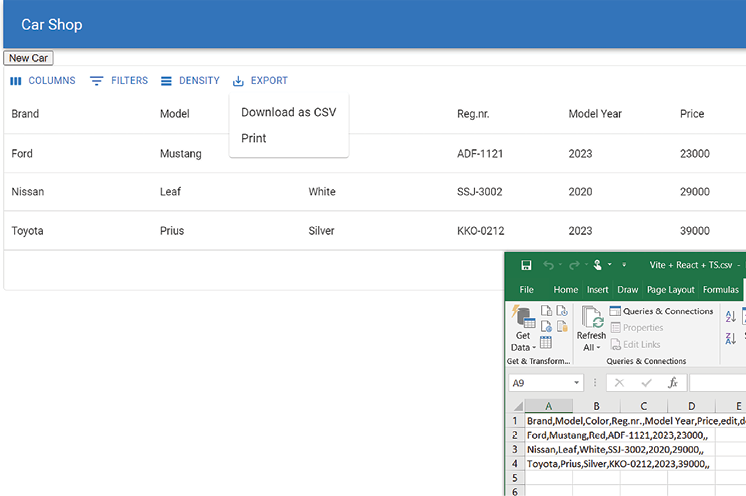Screen dimensions: 746x496
Task: Select cell A2 with Ford data
Action: coord(548,435)
